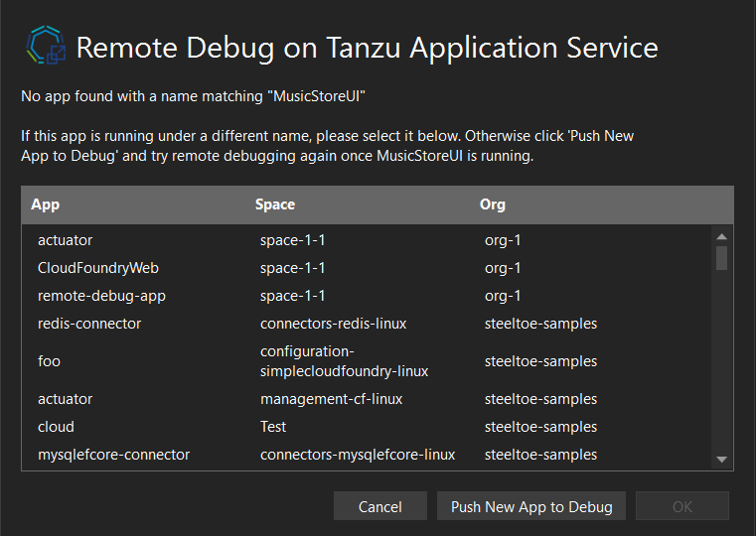Viewport: 756px width, 536px height.
Task: Select the mysqlefcore-connector app
Action: 114,455
